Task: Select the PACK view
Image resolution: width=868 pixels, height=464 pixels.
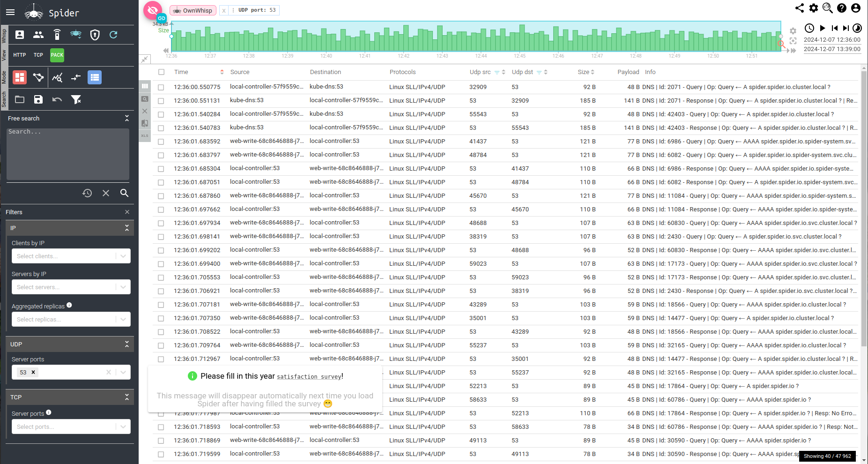Action: click(x=57, y=55)
